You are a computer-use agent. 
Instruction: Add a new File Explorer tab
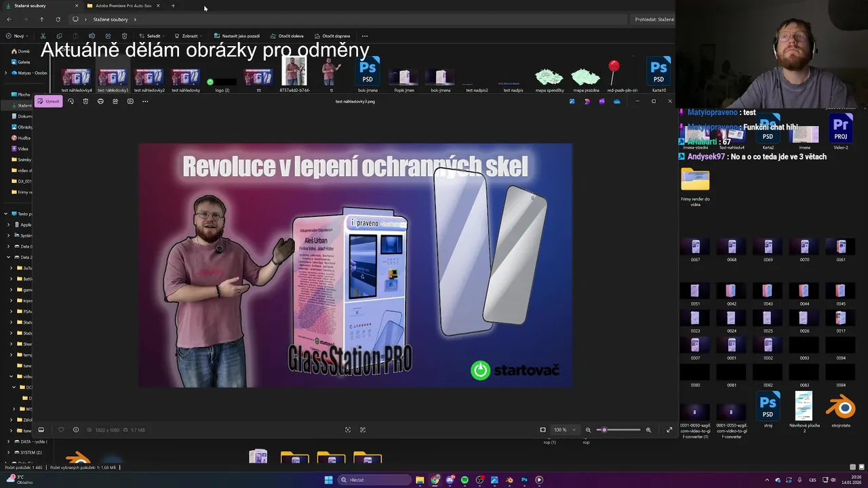[x=173, y=5]
